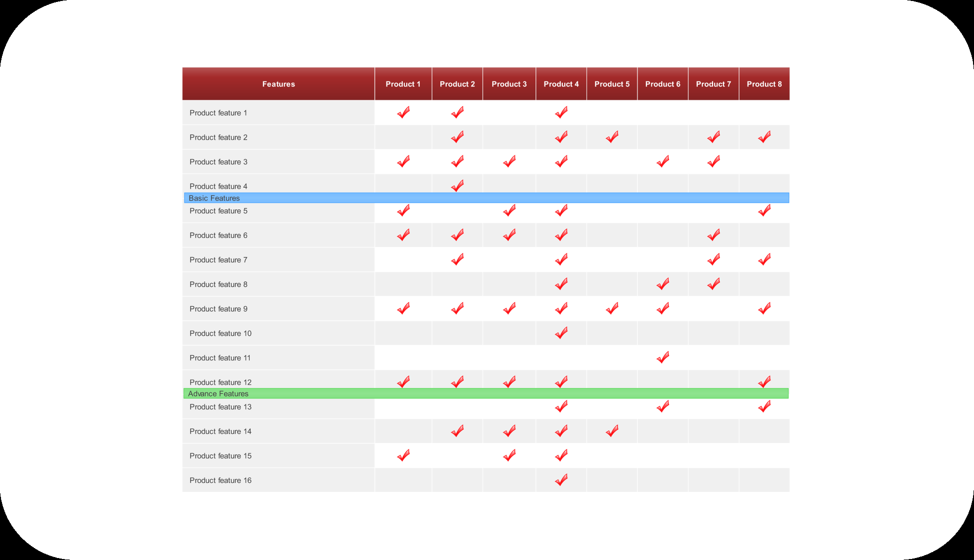The image size is (974, 560).
Task: Select the Product feature 8 row label
Action: pyautogui.click(x=218, y=284)
